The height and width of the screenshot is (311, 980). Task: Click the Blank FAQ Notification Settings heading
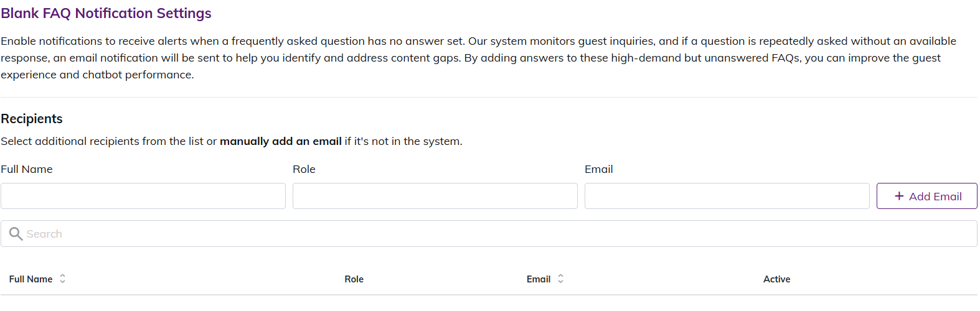click(x=106, y=13)
